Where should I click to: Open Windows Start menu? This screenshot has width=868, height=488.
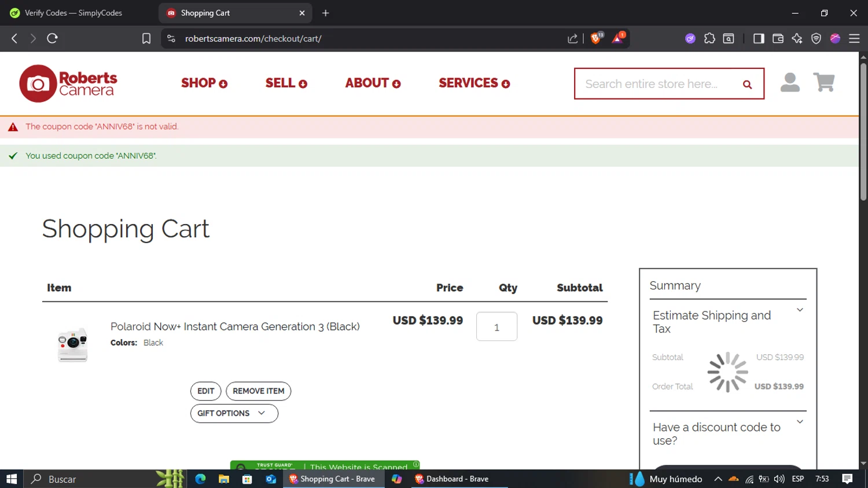pos(12,479)
